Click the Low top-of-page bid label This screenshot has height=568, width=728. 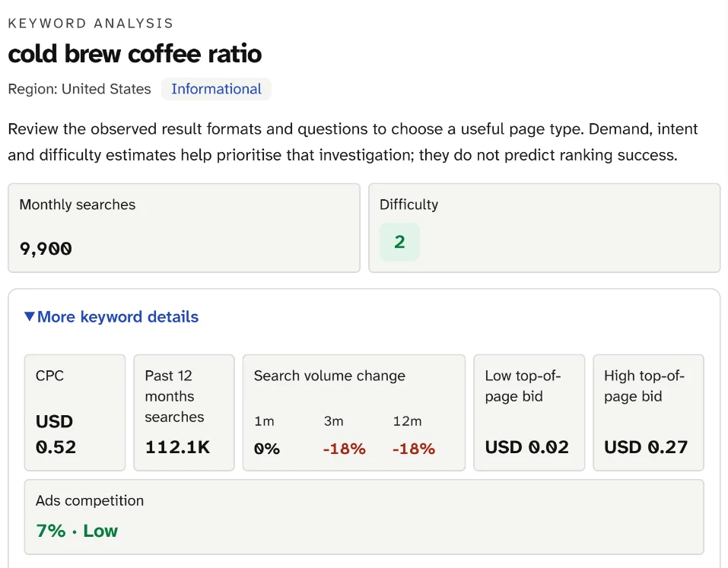tap(523, 386)
